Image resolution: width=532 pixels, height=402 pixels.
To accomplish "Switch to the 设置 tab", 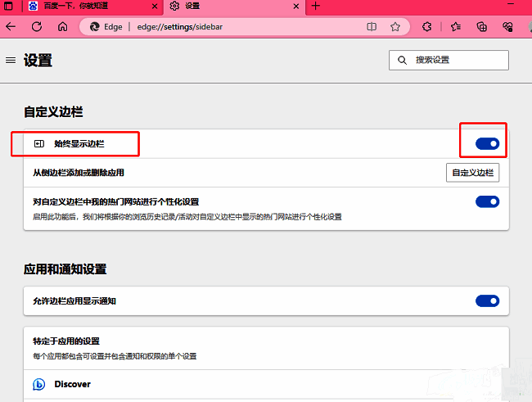I will pos(235,6).
